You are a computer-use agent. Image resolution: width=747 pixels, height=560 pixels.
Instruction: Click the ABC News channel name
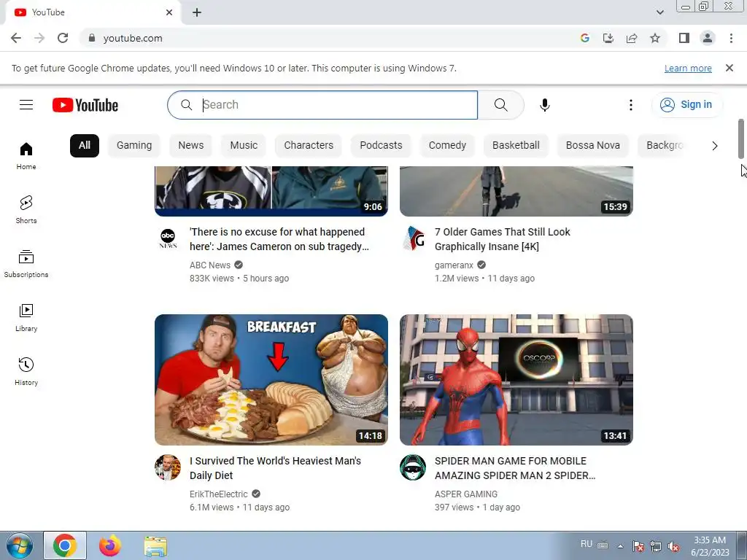pyautogui.click(x=210, y=265)
